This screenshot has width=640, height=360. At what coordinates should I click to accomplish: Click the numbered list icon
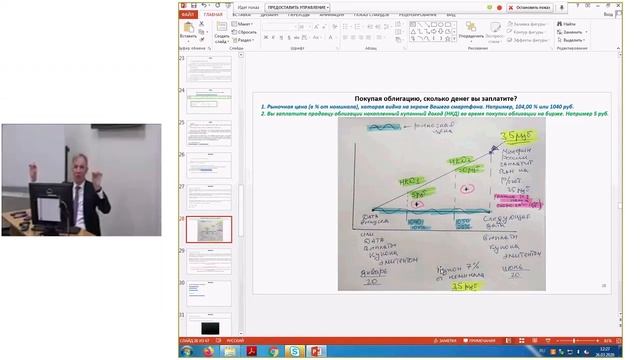[358, 27]
